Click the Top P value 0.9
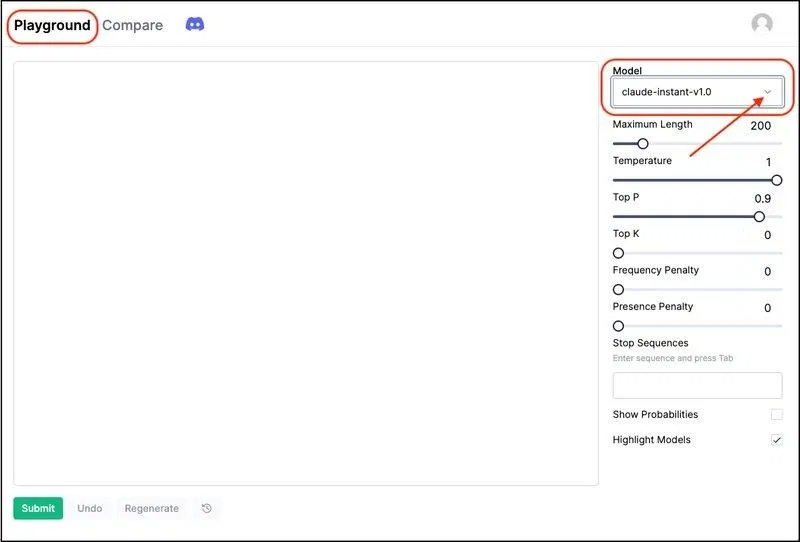800x542 pixels. tap(763, 199)
